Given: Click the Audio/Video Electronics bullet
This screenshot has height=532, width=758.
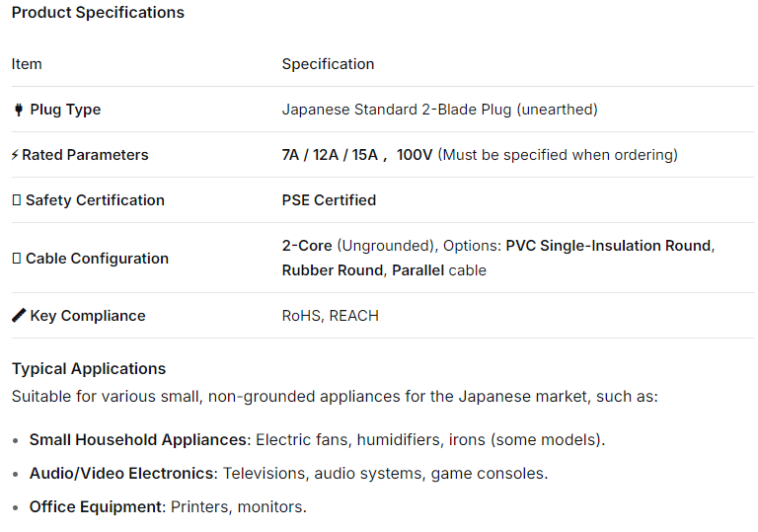Looking at the screenshot, I should [x=121, y=474].
